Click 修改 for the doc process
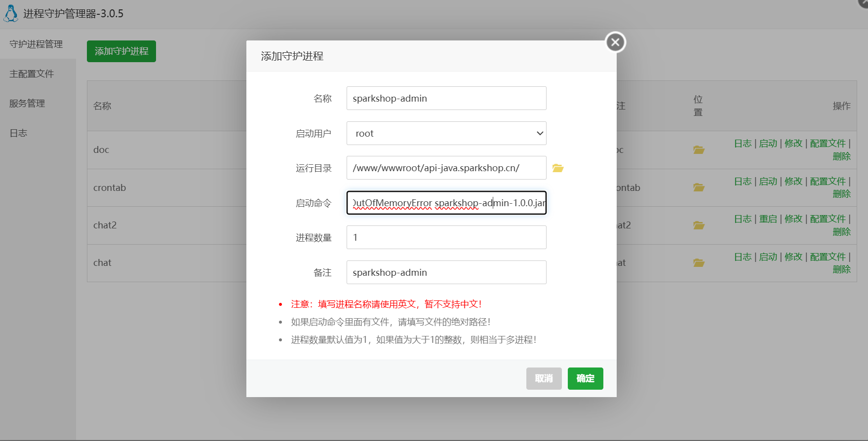The width and height of the screenshot is (868, 441). tap(793, 144)
